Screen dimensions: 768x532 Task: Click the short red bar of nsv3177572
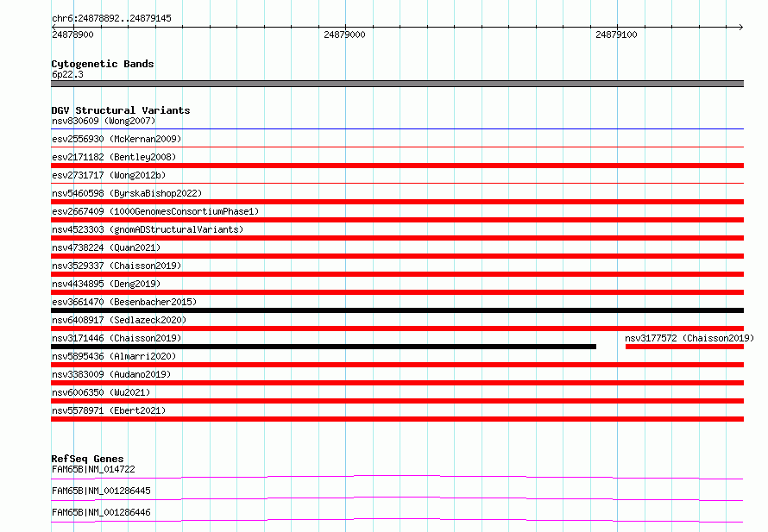685,347
